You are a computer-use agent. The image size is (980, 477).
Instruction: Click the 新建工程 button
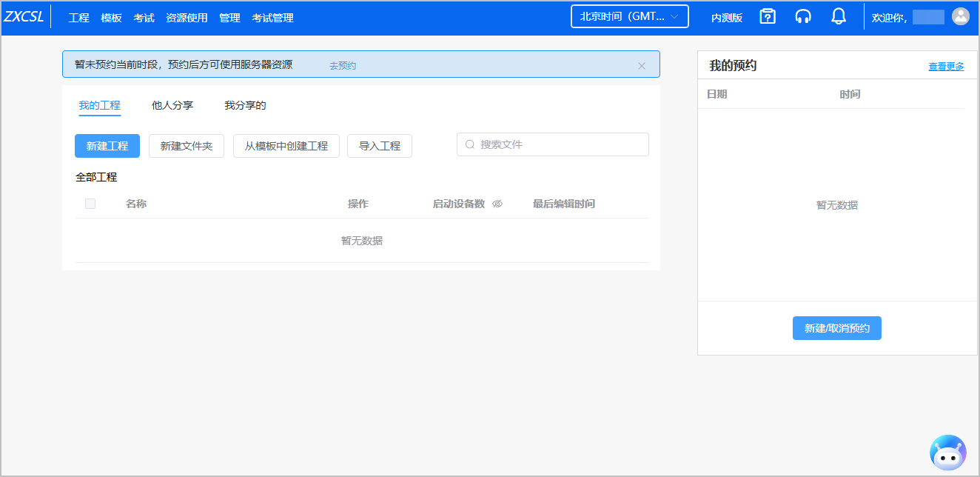pos(107,146)
